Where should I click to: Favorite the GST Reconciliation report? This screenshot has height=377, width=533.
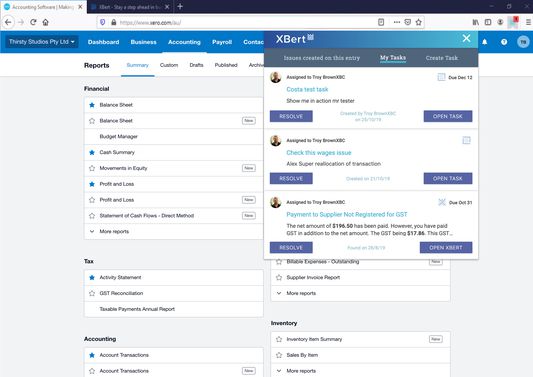pyautogui.click(x=92, y=293)
